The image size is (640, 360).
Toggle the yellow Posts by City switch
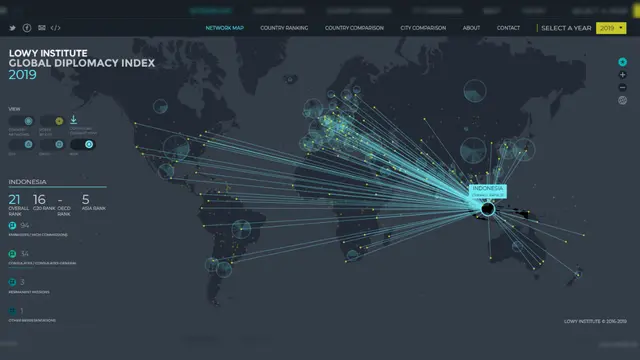(52, 121)
